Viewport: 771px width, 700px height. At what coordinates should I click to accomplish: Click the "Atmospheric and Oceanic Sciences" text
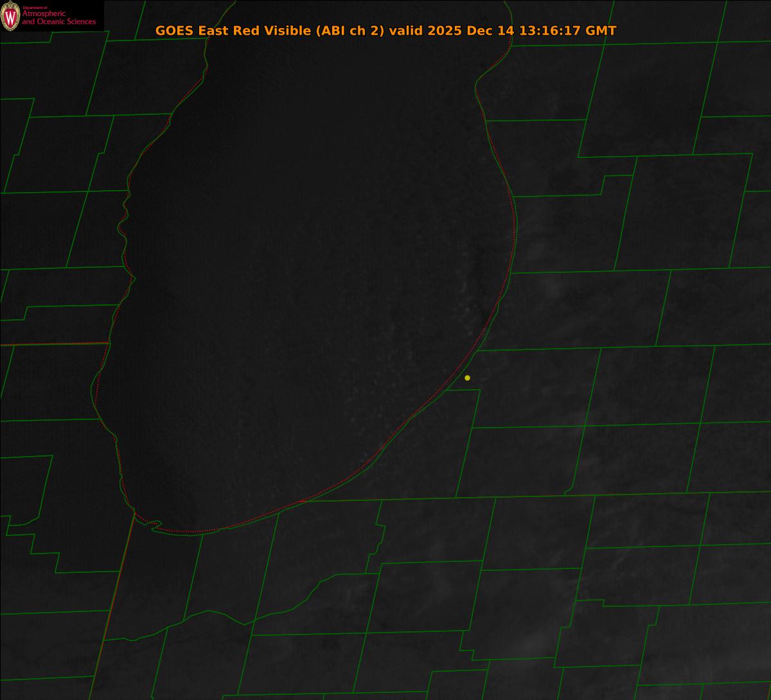(58, 18)
